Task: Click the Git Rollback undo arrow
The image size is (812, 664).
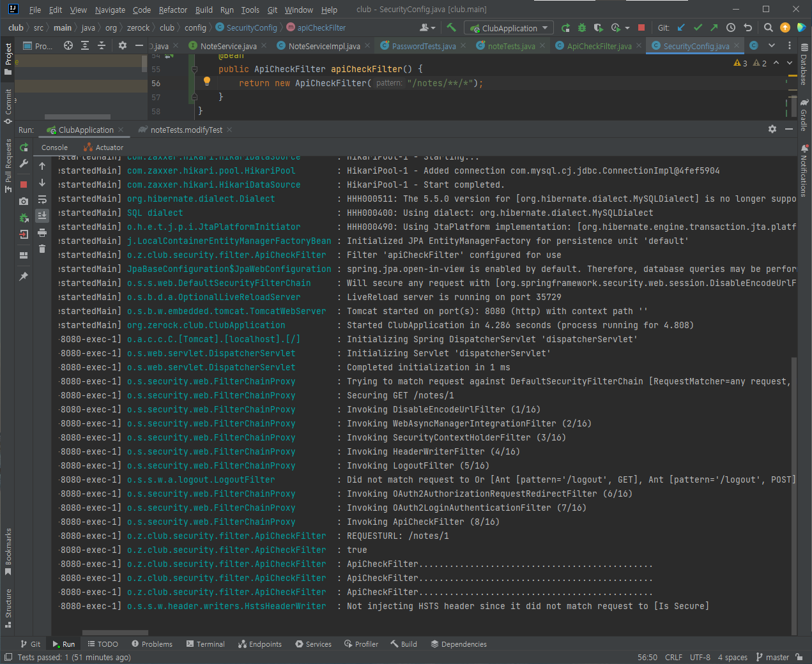Action: point(747,27)
